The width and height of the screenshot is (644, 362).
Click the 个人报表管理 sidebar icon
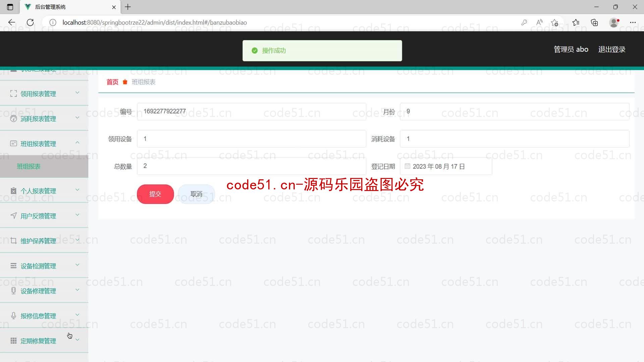[13, 191]
